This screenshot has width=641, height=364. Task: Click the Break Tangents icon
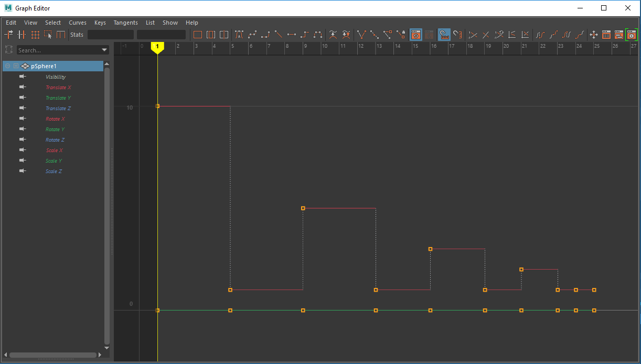click(361, 35)
